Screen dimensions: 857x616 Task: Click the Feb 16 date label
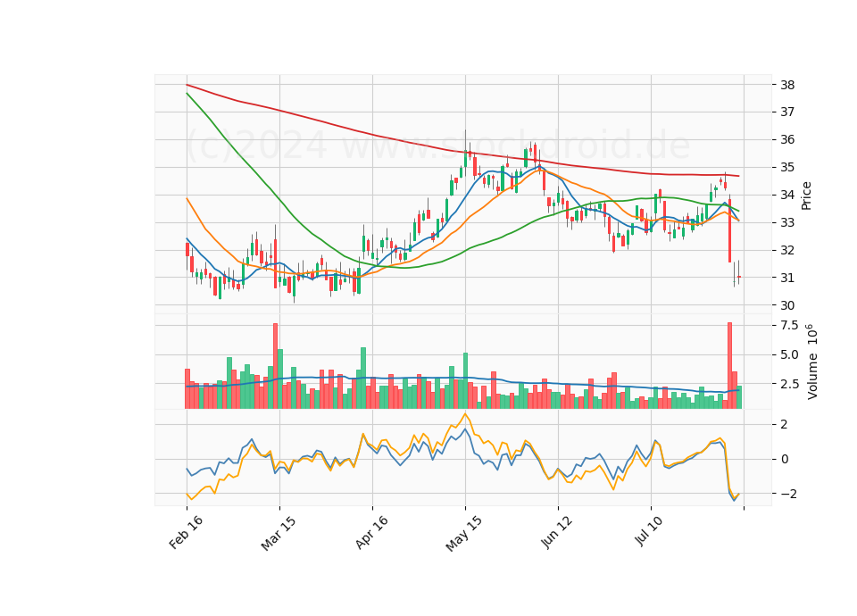[x=186, y=532]
